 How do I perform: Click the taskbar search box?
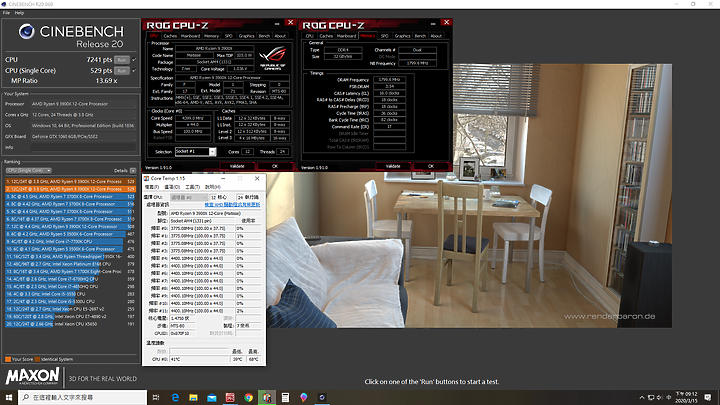tap(83, 397)
